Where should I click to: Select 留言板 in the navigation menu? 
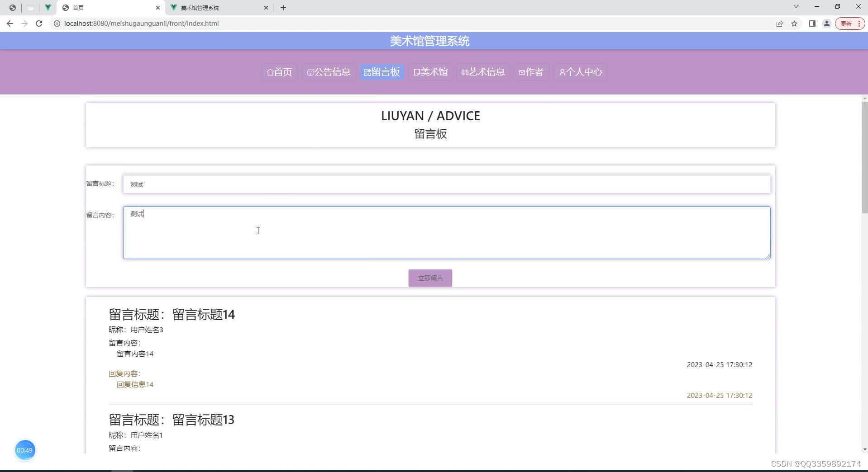(382, 72)
